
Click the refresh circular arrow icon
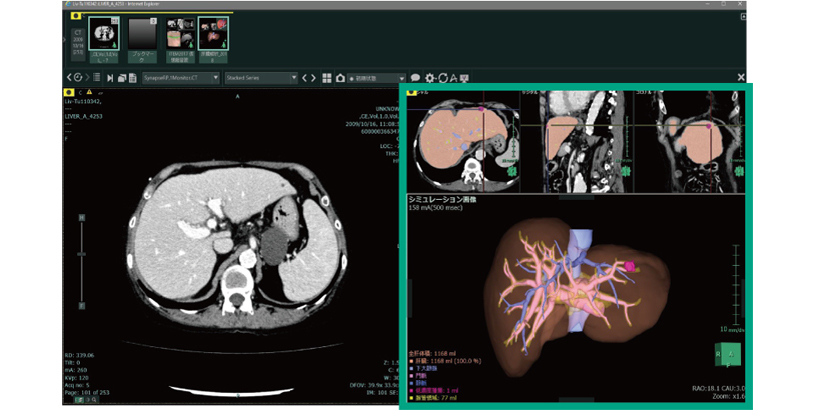443,78
